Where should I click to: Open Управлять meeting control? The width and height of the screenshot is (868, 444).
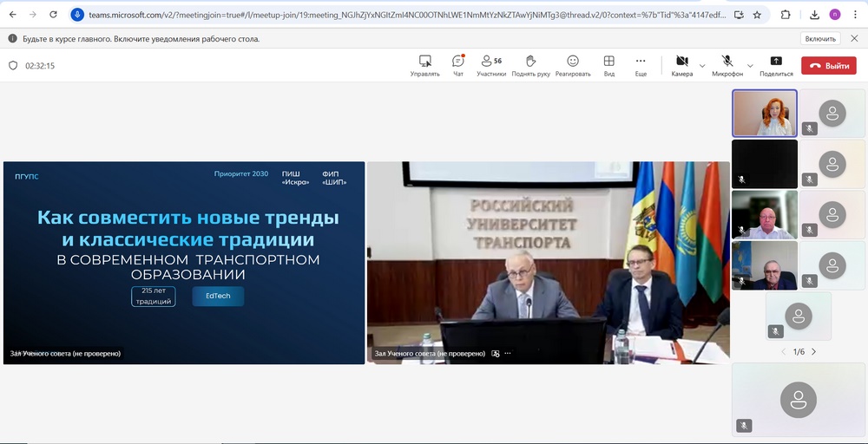pos(424,65)
